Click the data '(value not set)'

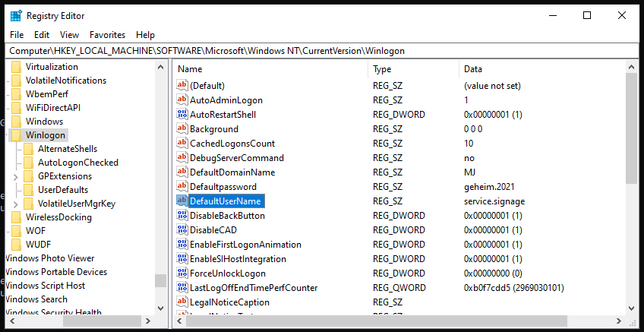[x=492, y=85]
